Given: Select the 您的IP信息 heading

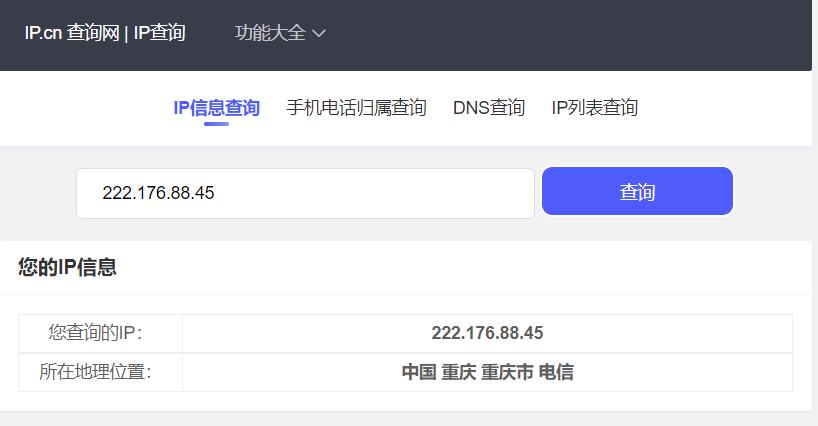Looking at the screenshot, I should pyautogui.click(x=67, y=267).
